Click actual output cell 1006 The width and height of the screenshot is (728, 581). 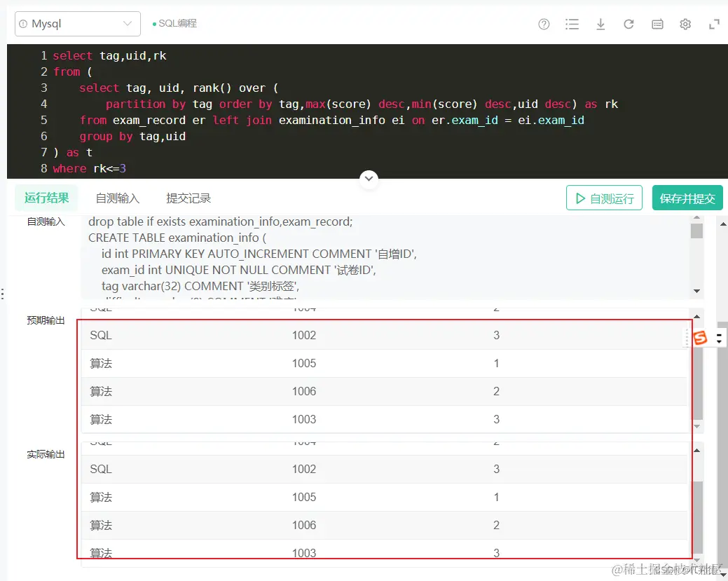click(x=304, y=525)
